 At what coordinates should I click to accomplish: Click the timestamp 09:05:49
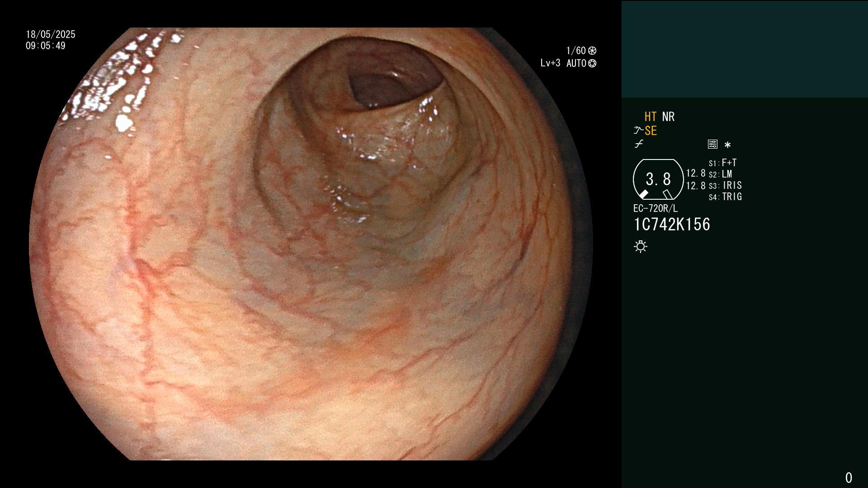point(46,46)
